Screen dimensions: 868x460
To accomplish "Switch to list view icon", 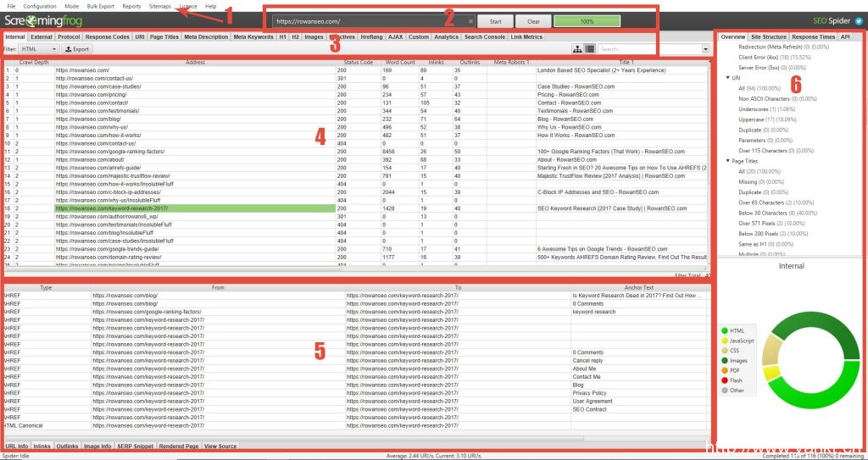I will pos(589,49).
